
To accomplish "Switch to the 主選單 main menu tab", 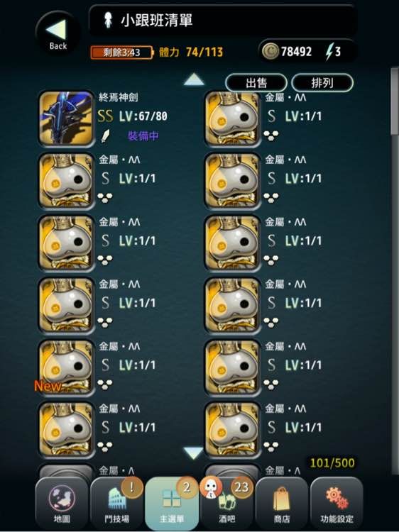I will [172, 504].
